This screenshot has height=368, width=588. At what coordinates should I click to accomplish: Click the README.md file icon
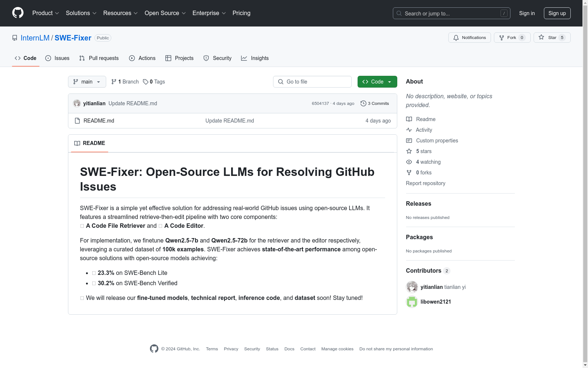(x=77, y=121)
